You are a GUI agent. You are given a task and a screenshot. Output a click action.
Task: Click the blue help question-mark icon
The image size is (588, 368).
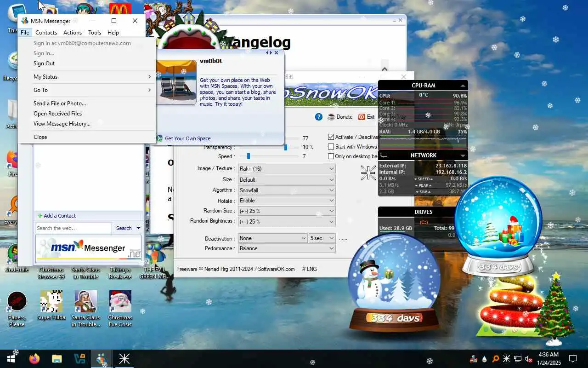pos(319,117)
